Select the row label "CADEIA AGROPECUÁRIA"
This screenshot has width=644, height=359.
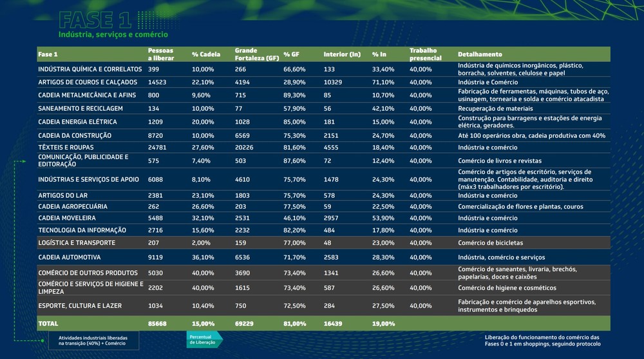(72, 206)
